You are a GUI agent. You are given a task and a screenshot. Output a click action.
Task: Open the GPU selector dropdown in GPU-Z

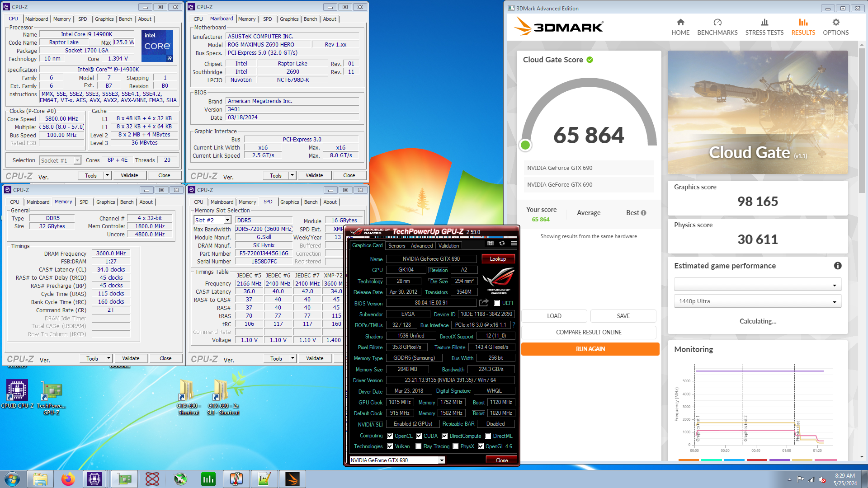[397, 460]
